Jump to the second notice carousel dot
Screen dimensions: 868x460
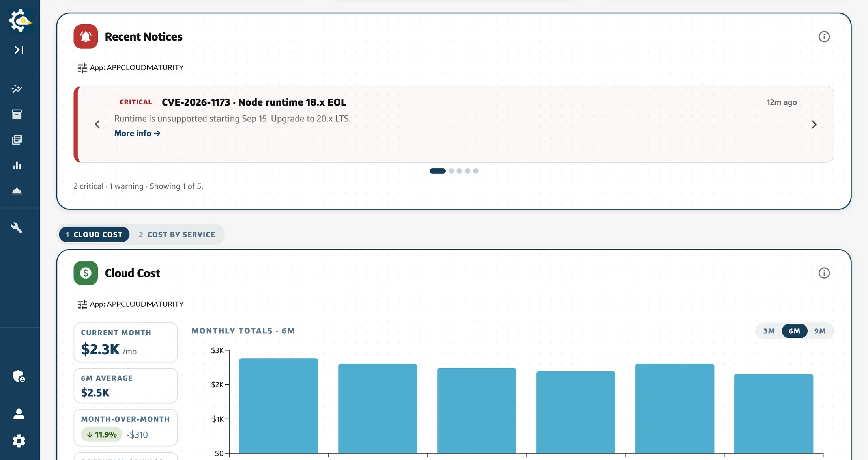click(x=451, y=171)
